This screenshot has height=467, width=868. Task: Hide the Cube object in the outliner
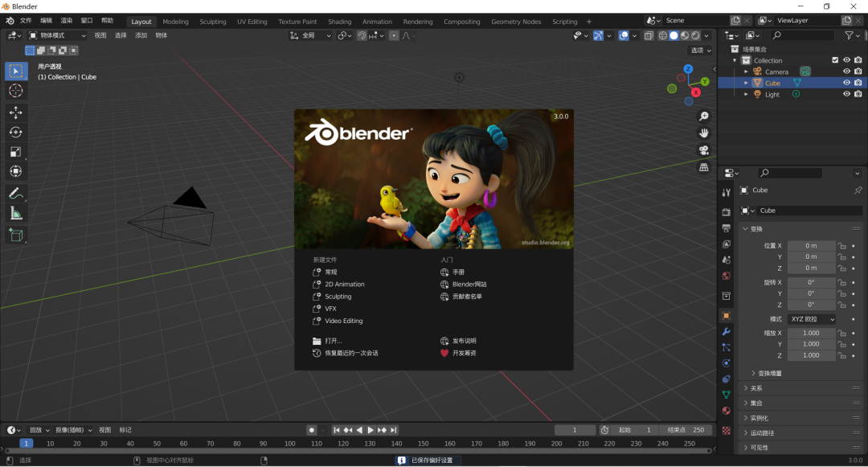coord(846,83)
